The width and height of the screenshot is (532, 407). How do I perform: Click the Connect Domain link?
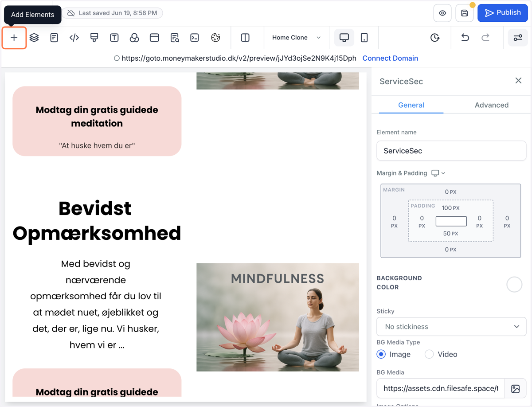(390, 58)
